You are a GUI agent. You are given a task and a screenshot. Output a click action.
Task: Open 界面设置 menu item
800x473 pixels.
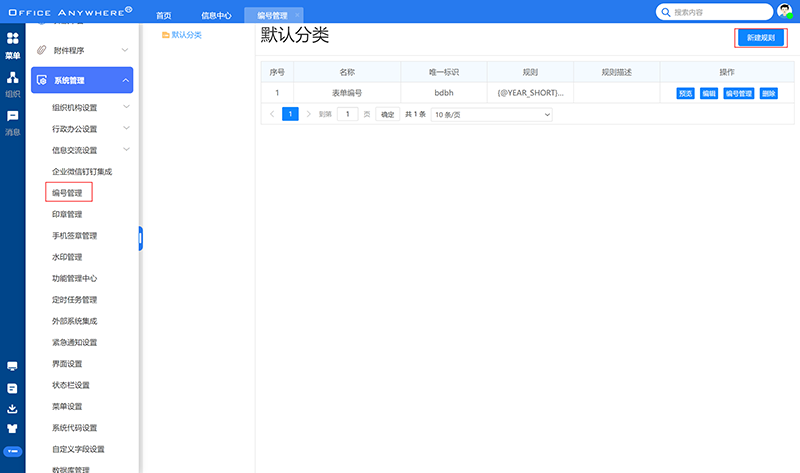[67, 364]
